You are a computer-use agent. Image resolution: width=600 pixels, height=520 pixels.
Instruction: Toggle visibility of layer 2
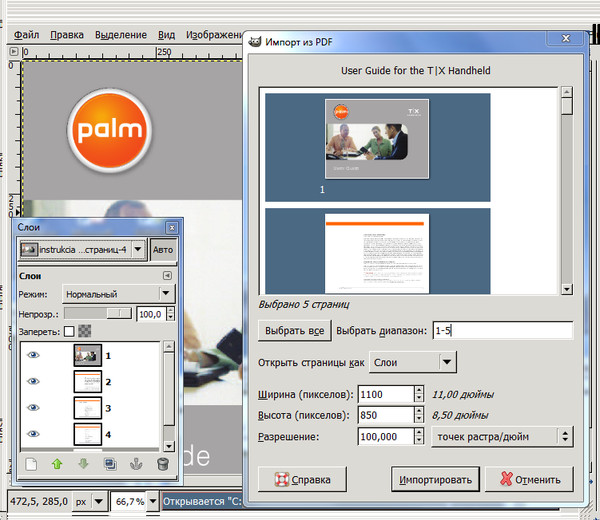33,381
